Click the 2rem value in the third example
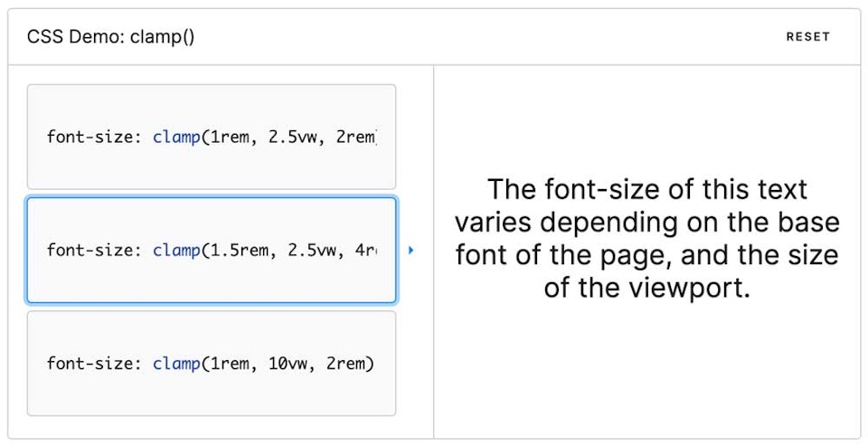Screen dimensions: 868x446 coord(346,364)
